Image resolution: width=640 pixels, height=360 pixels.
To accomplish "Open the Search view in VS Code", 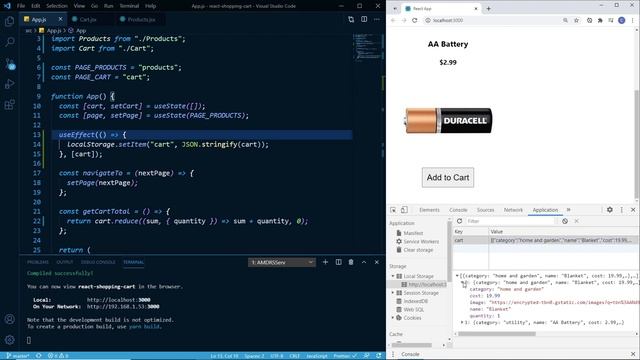I will tap(9, 42).
